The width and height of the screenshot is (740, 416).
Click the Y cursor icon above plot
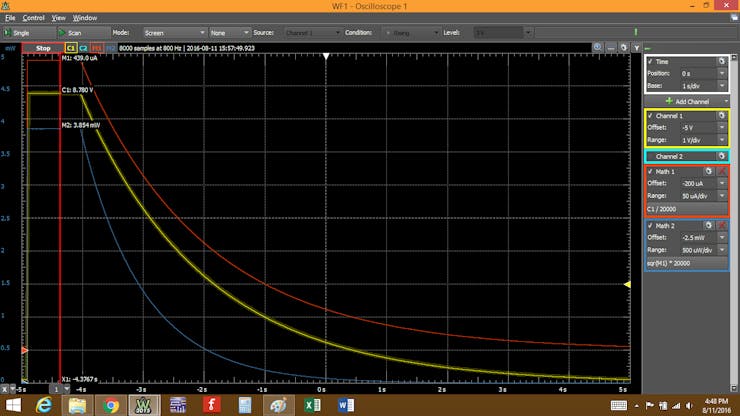(x=636, y=48)
